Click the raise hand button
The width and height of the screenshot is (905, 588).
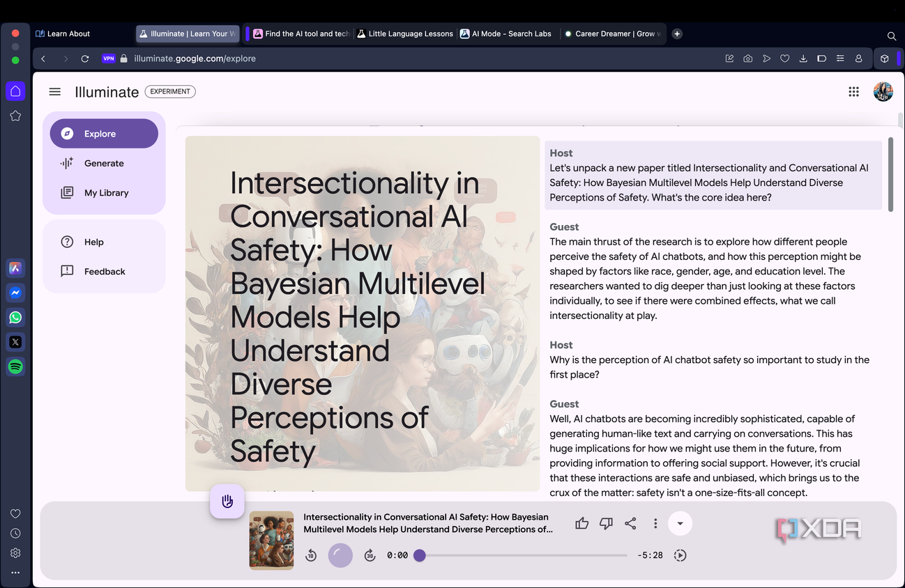(x=227, y=502)
